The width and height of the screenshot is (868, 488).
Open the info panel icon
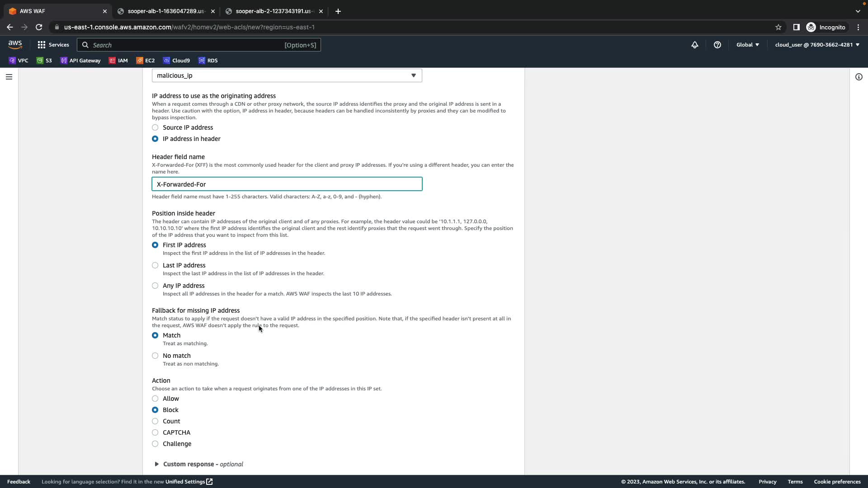tap(859, 77)
